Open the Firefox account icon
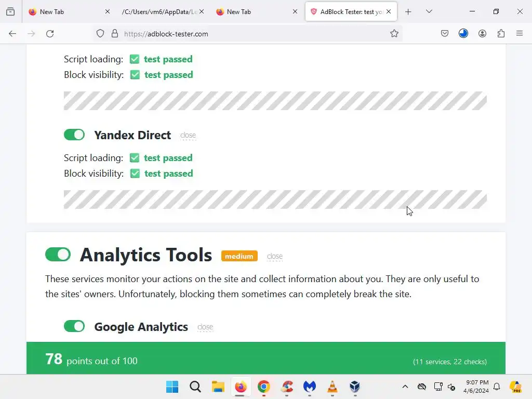532x399 pixels. [x=482, y=34]
